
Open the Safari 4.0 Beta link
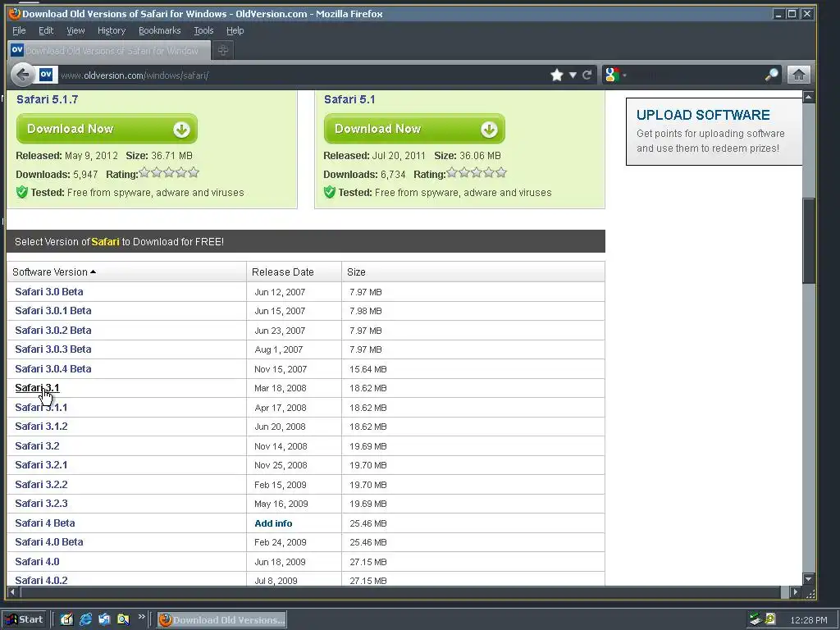(48, 542)
